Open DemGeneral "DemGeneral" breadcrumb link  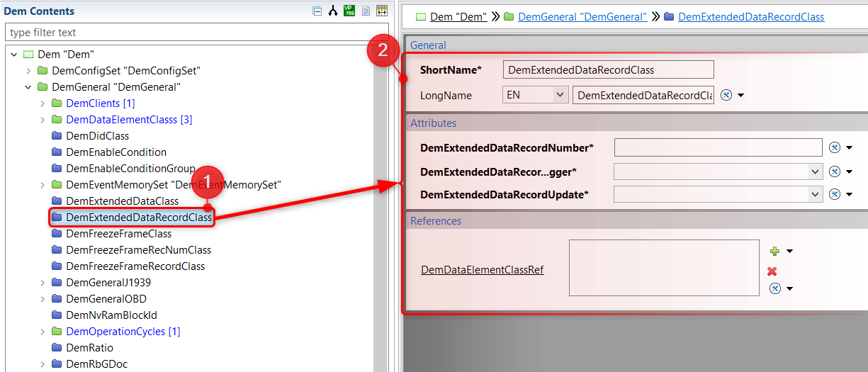(582, 17)
